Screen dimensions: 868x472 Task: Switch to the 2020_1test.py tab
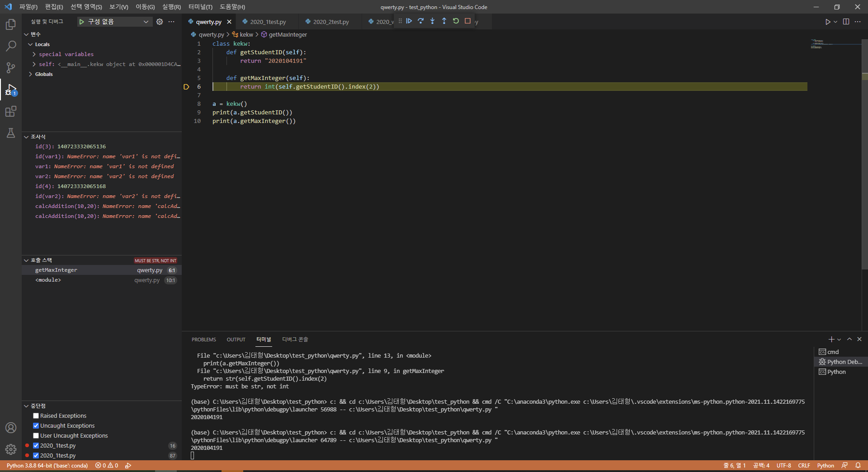click(267, 22)
